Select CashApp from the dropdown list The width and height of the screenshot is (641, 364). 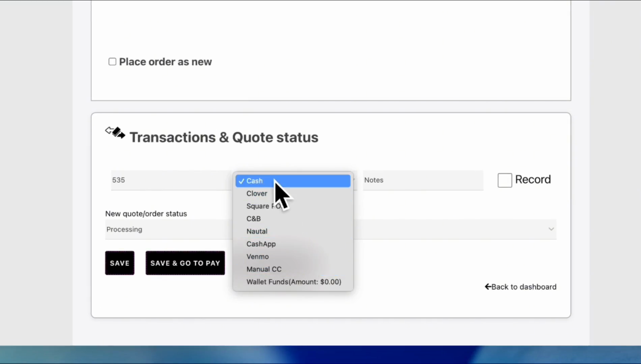tap(261, 244)
